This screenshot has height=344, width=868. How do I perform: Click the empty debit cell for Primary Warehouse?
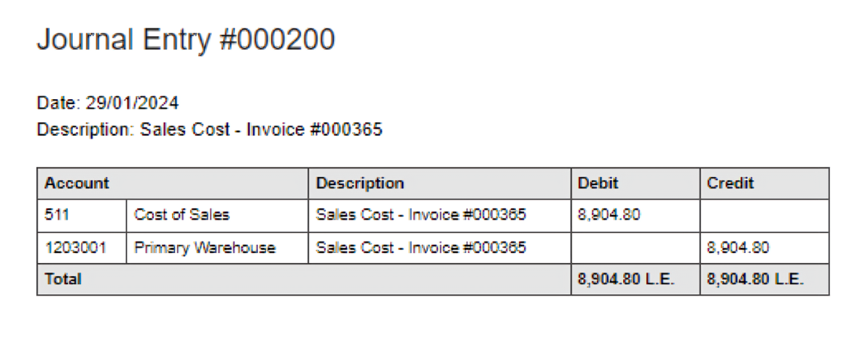click(635, 248)
